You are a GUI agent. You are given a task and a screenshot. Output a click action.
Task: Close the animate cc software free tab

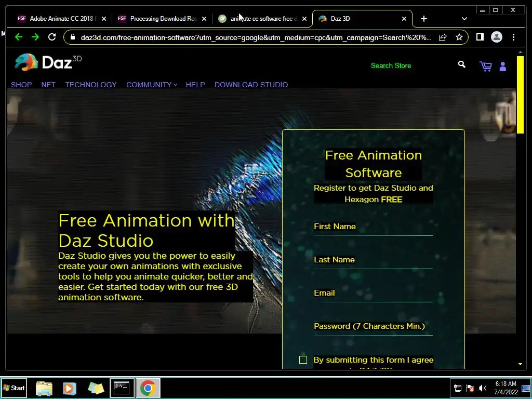coord(304,19)
